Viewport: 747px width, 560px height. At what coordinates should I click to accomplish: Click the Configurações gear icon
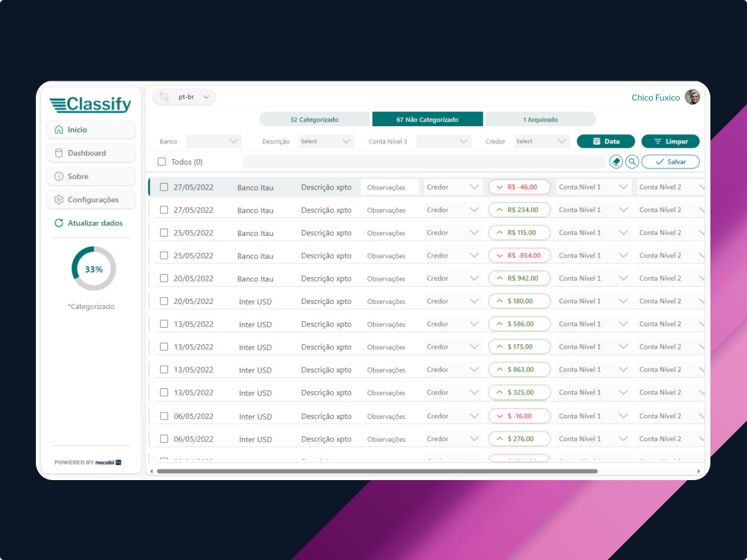[x=58, y=199]
